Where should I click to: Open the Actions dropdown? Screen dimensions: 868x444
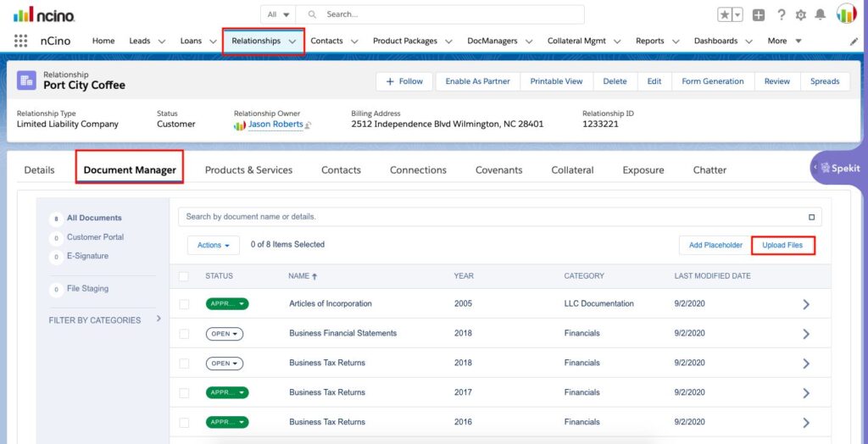(213, 245)
